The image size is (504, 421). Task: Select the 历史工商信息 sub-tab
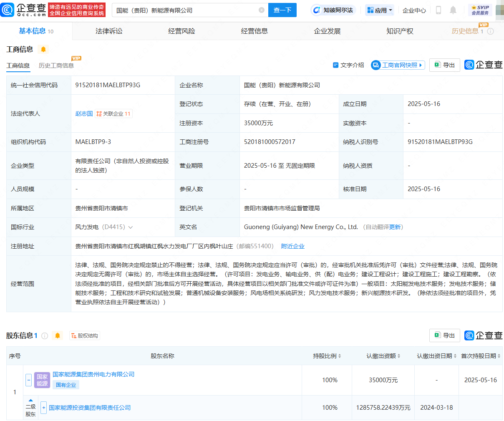point(56,66)
